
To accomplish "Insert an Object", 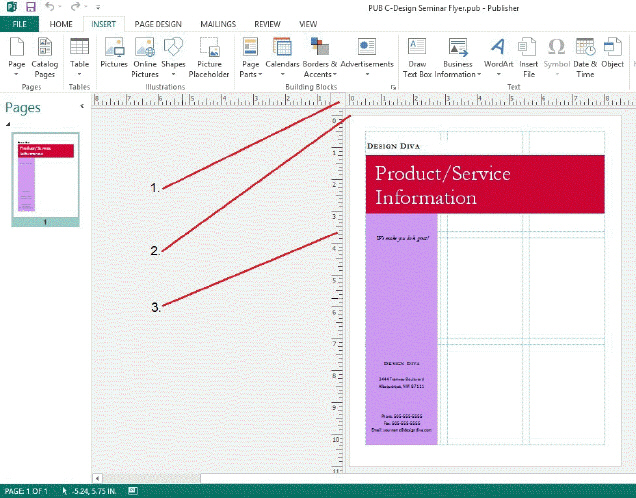I will click(612, 53).
